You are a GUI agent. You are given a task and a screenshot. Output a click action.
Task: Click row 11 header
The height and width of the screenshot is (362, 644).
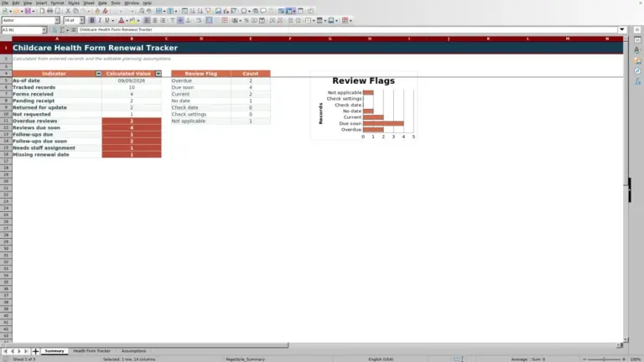point(6,121)
